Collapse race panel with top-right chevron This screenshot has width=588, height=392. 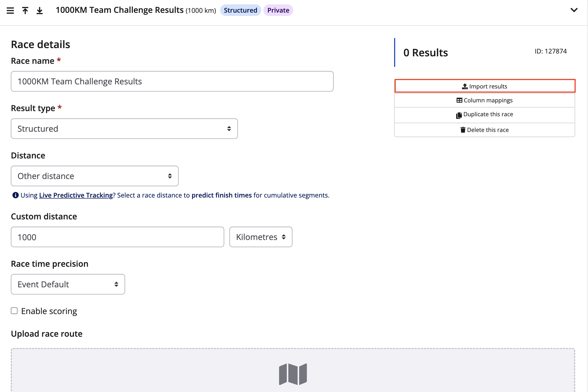[574, 10]
